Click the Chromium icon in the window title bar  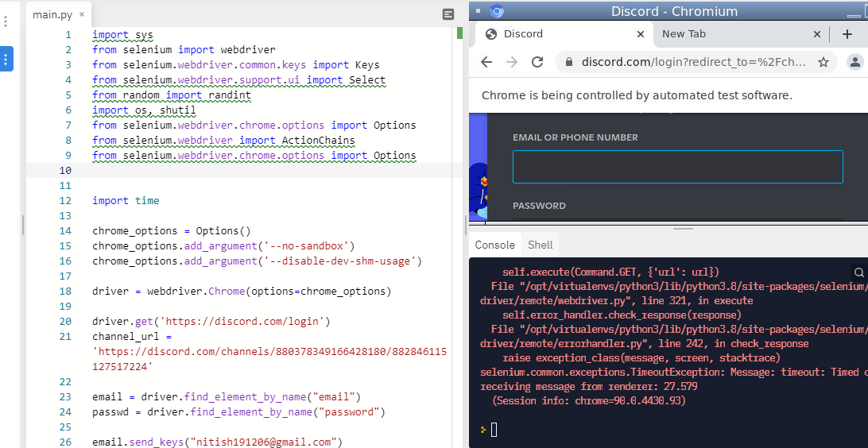(x=497, y=11)
